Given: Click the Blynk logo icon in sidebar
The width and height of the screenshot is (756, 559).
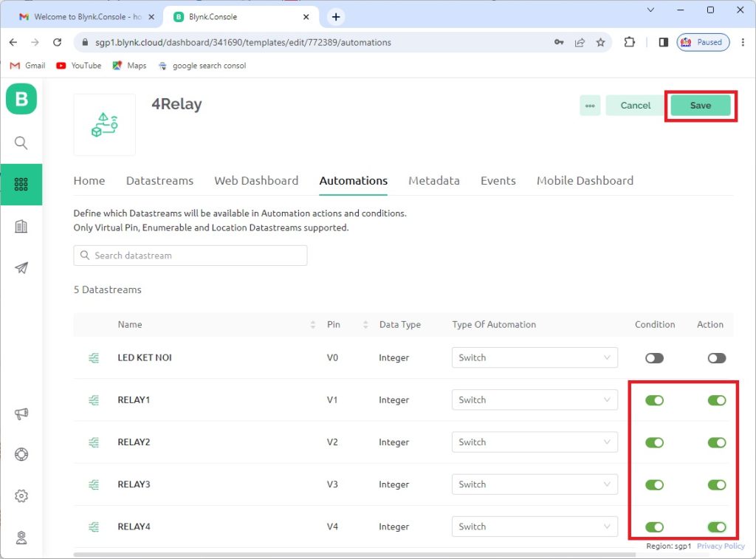Looking at the screenshot, I should point(21,99).
